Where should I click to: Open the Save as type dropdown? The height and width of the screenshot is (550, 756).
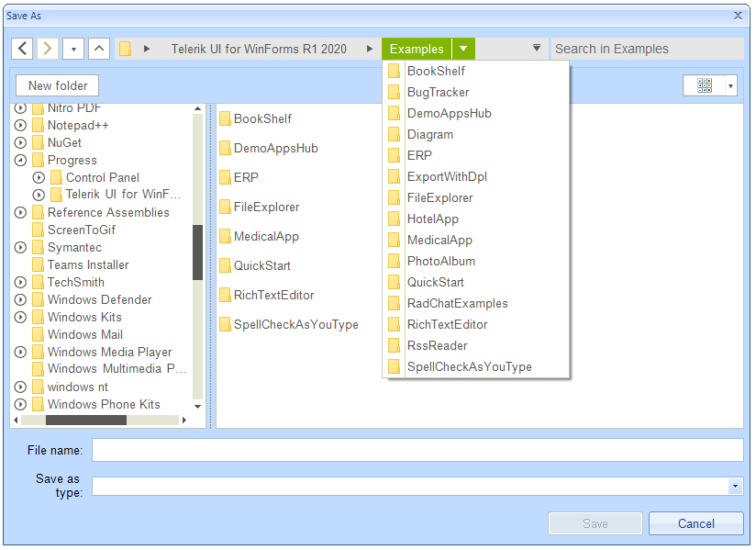[736, 486]
